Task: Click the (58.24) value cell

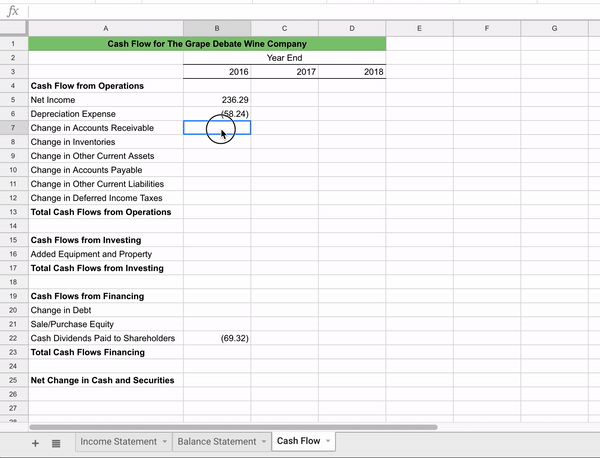Action: [217, 114]
